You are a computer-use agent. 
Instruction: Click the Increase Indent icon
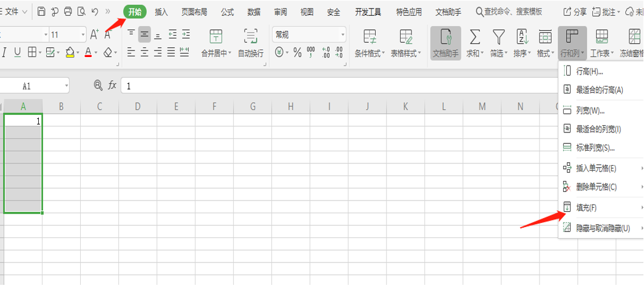pos(186,35)
